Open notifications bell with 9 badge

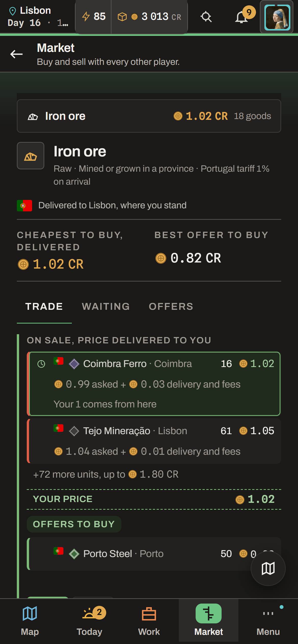coord(241,17)
